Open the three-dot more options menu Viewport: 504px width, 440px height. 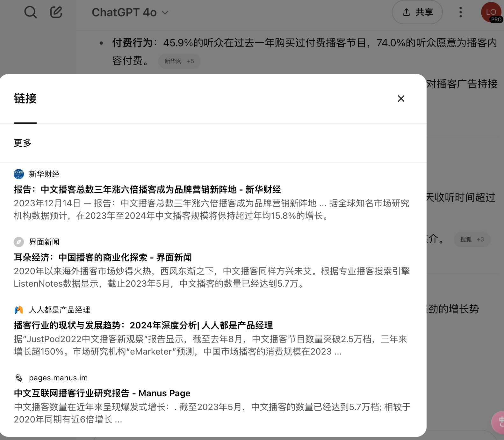[460, 12]
